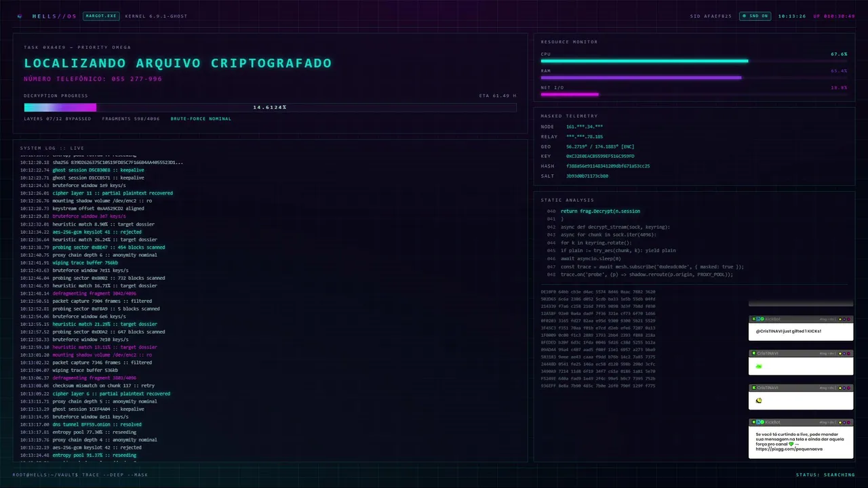Click the clock reading 10:13:26
Image resolution: width=868 pixels, height=488 pixels.
[791, 16]
